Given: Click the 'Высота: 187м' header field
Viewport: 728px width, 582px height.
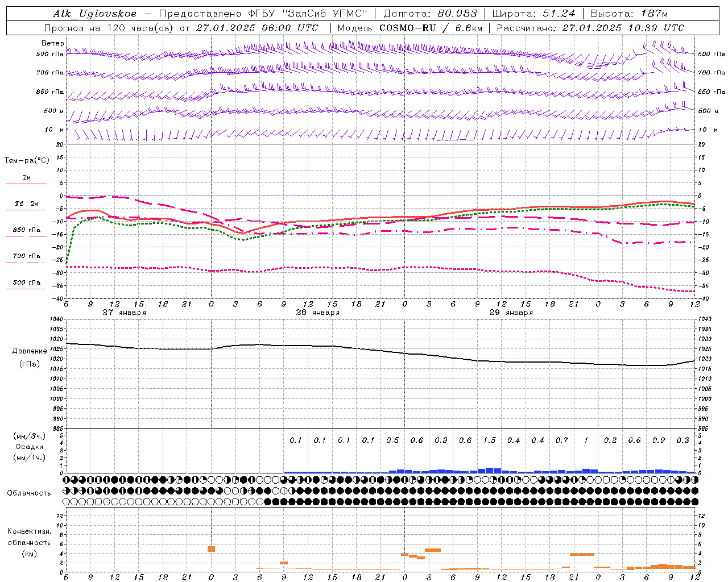Looking at the screenshot, I should point(630,14).
